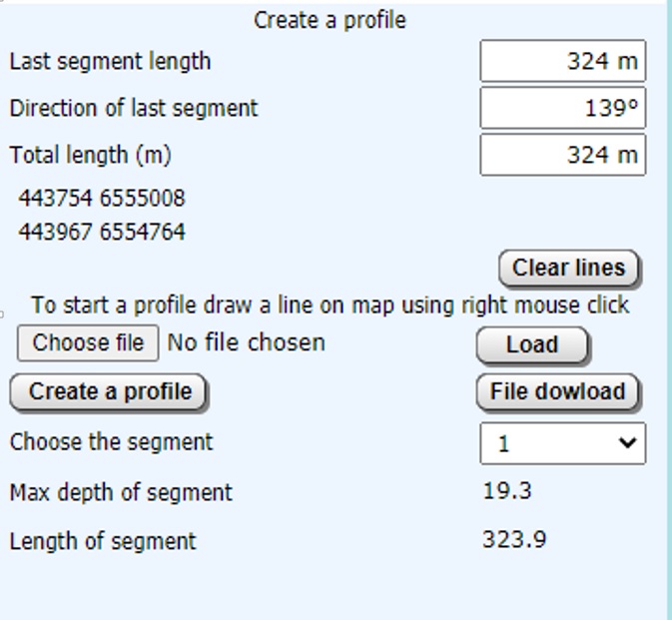
Task: Open the Choose the segment dropdown
Action: (x=562, y=443)
